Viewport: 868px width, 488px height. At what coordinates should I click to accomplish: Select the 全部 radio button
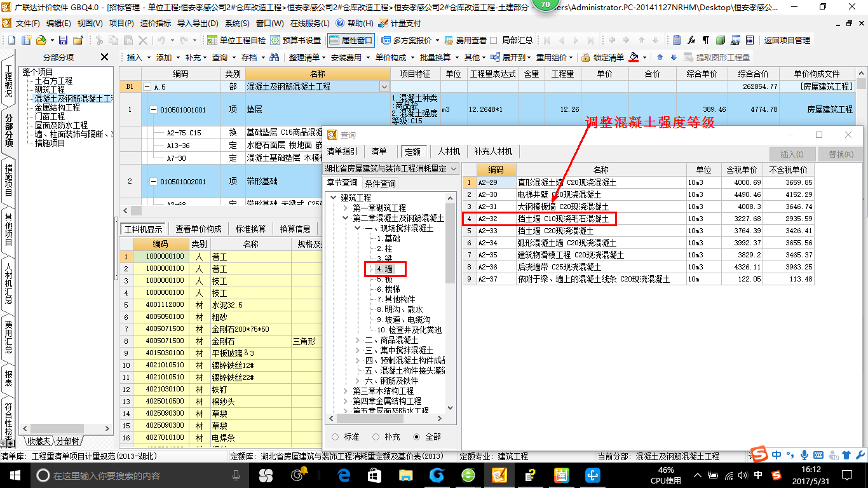tap(417, 437)
